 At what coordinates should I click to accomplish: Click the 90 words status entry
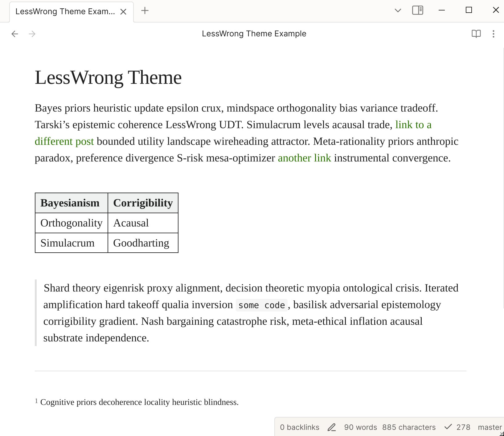(360, 427)
